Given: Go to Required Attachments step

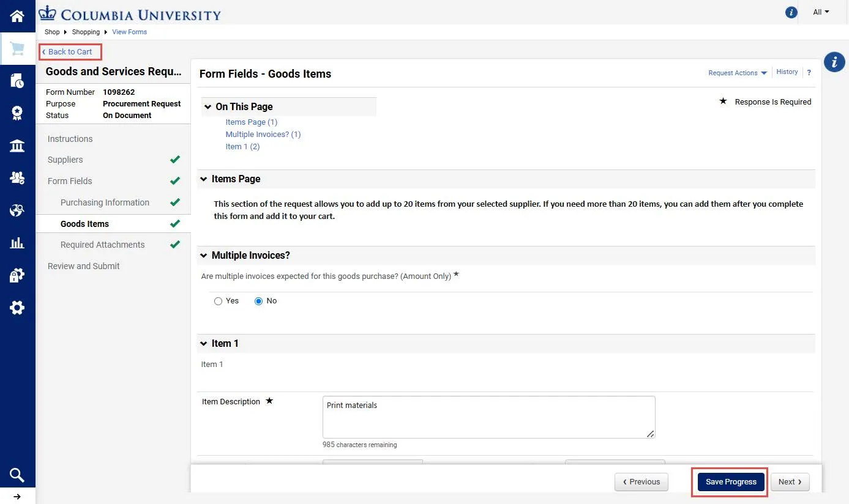Looking at the screenshot, I should 103,245.
